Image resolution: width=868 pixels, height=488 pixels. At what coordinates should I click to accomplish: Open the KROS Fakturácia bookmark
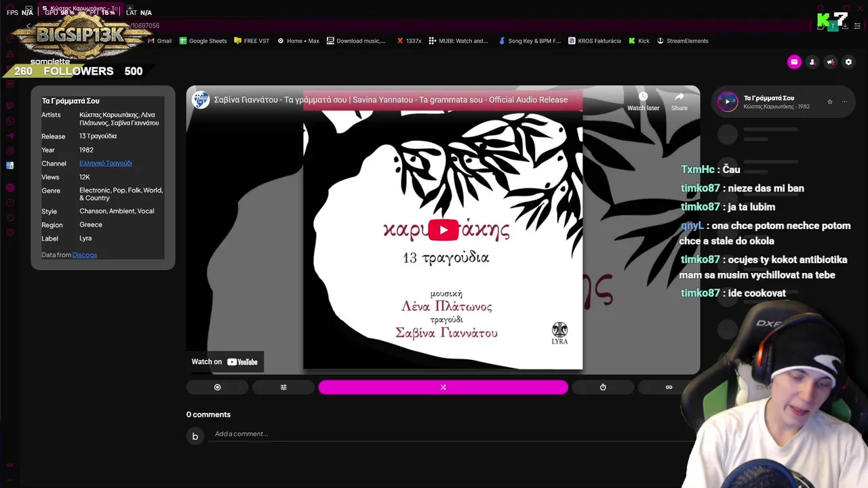595,41
